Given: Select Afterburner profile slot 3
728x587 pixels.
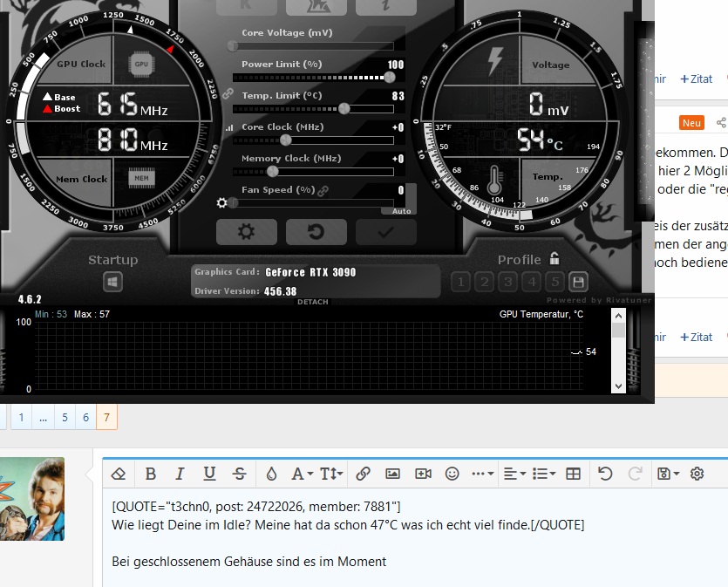Looking at the screenshot, I should 508,282.
